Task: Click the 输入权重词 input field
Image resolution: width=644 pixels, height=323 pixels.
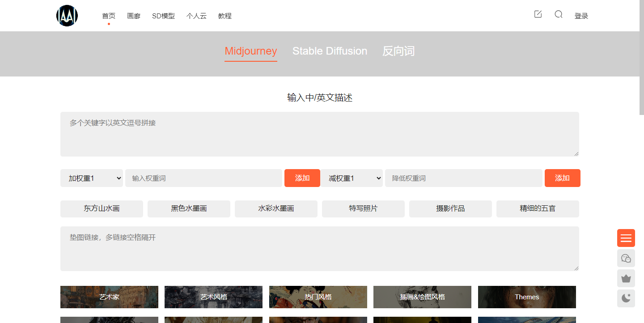Action: (x=203, y=178)
